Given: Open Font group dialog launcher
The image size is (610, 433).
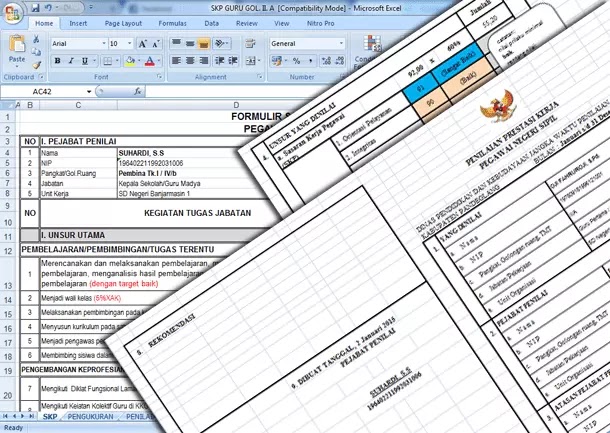Looking at the screenshot, I should (x=159, y=77).
